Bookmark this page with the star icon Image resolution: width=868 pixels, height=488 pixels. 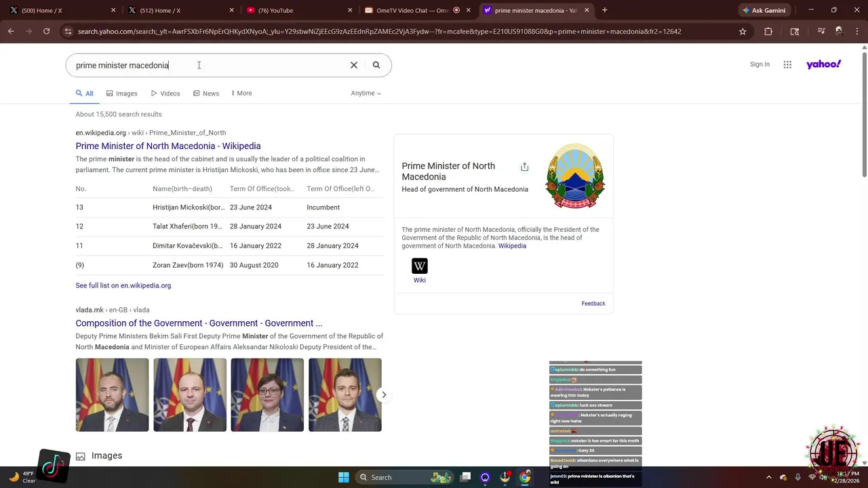[743, 31]
